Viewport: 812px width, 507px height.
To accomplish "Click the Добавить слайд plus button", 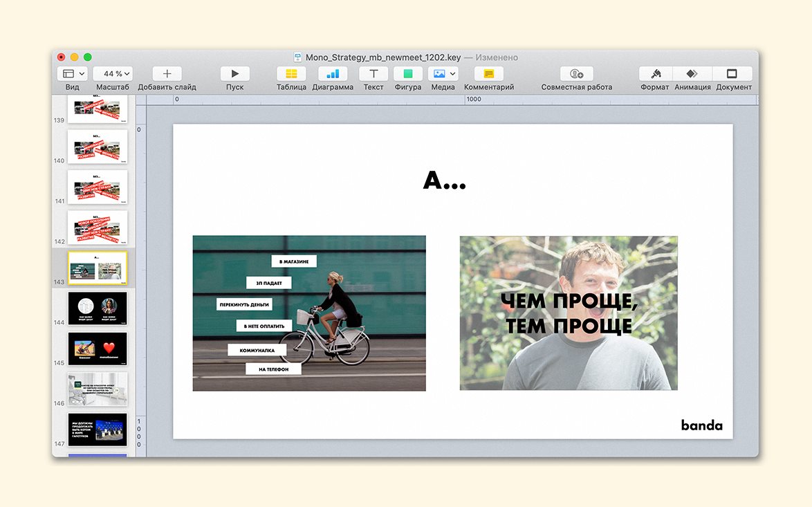I will tap(167, 74).
